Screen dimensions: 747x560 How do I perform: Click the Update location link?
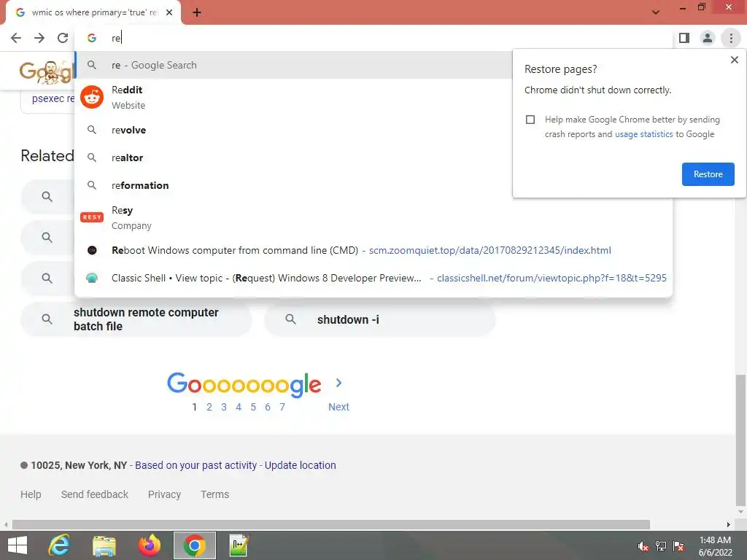300,465
